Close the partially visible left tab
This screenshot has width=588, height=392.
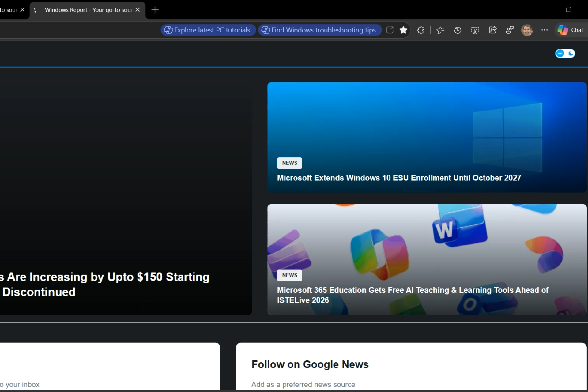click(22, 10)
